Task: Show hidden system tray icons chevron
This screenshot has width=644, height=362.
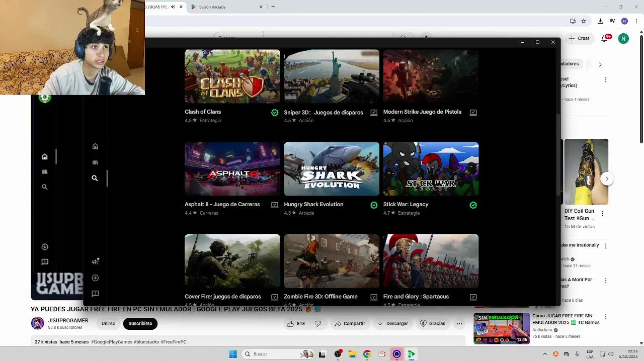Action: pyautogui.click(x=545, y=354)
